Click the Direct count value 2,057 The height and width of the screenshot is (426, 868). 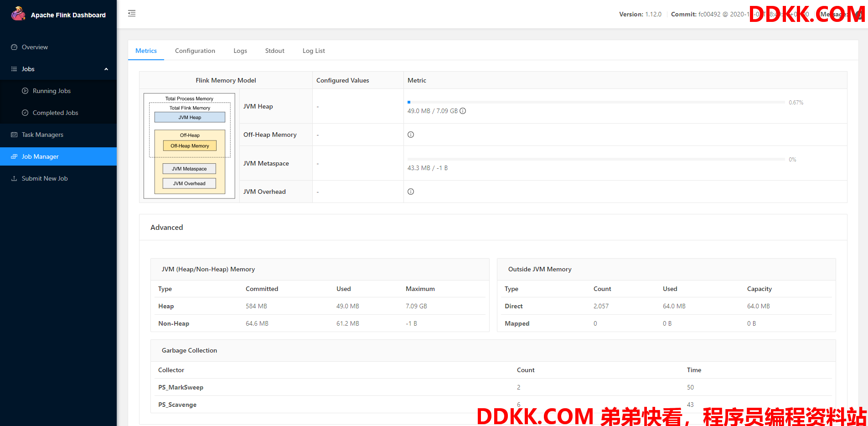pyautogui.click(x=601, y=306)
